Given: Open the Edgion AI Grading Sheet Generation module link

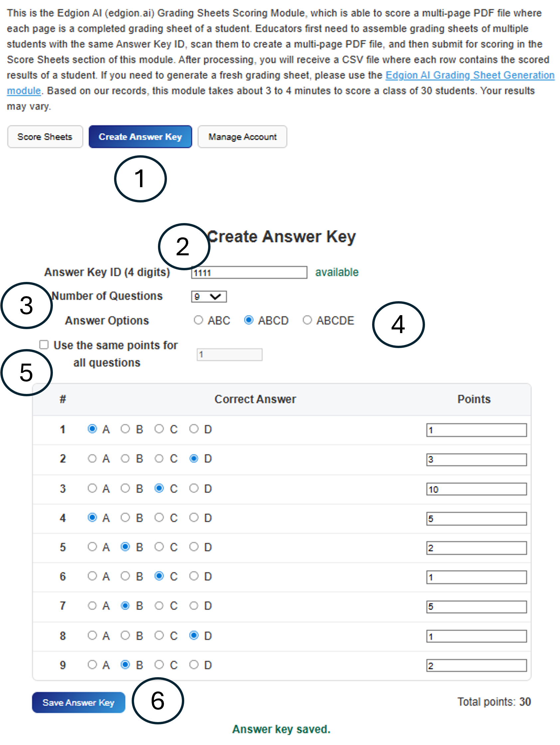Looking at the screenshot, I should [x=470, y=75].
